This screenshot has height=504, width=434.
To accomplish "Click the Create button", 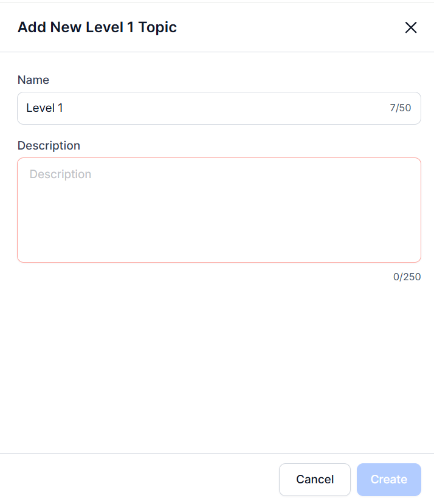I will coord(388,479).
